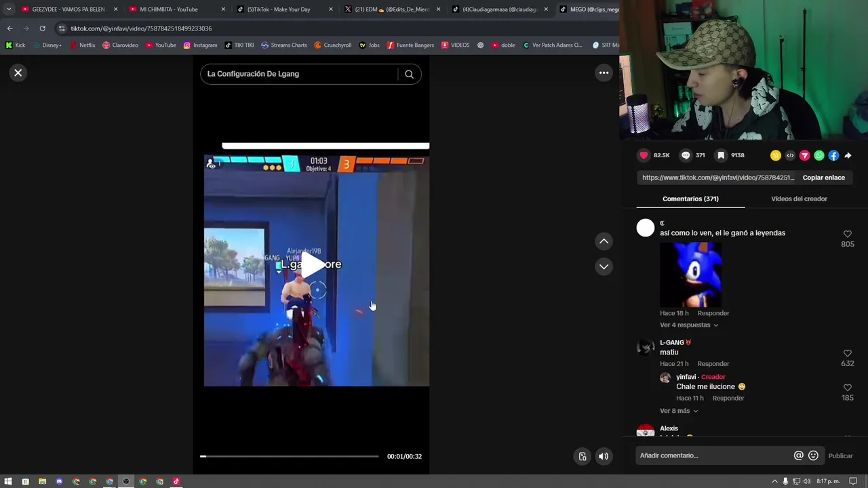Viewport: 868px width, 488px height.
Task: Expand Ver 8 más replies
Action: [679, 411]
